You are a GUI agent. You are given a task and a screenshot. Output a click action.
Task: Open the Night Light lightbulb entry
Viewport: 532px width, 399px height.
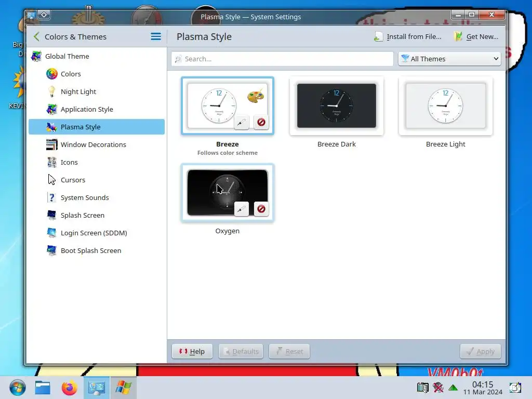[97, 91]
